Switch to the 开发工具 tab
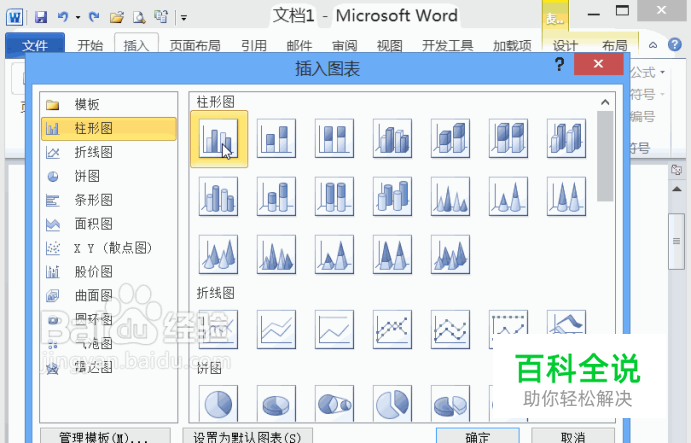The width and height of the screenshot is (691, 443). [448, 45]
